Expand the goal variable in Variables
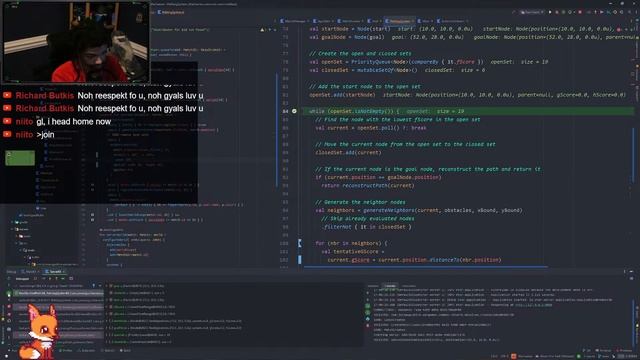Screen dimensions: 640x360 [x=107, y=286]
